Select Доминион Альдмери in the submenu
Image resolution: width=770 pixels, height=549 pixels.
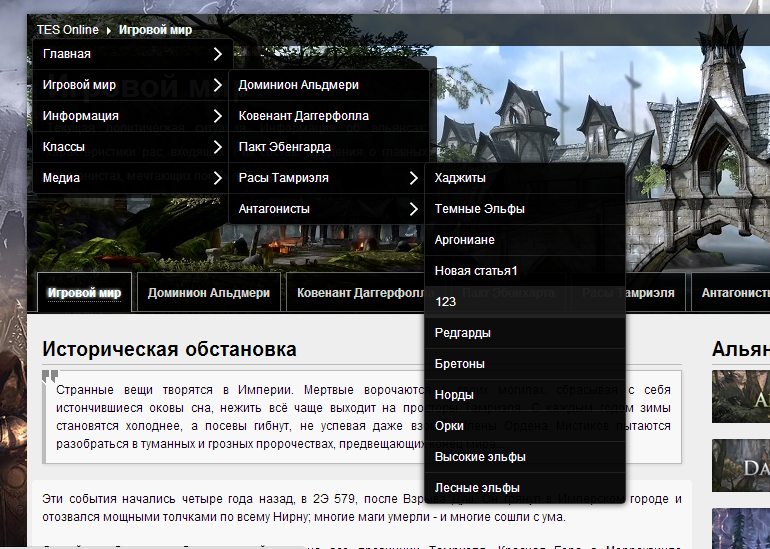329,85
